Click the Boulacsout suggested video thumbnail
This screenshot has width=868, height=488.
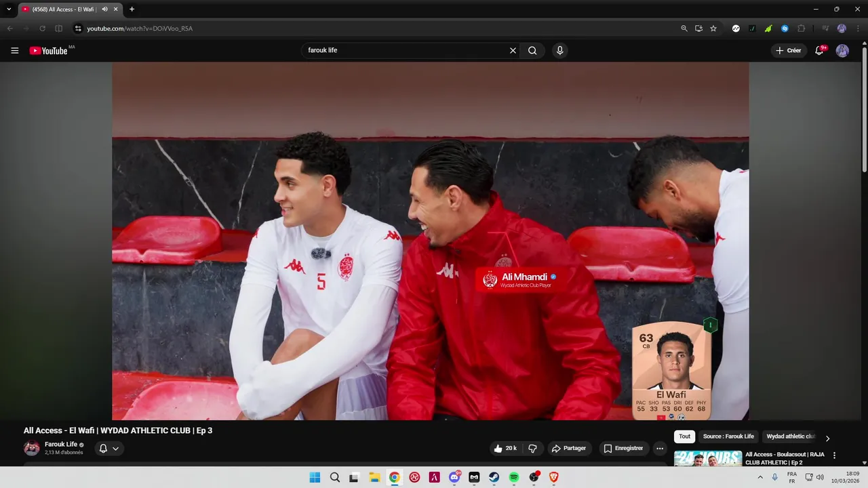pos(708,459)
